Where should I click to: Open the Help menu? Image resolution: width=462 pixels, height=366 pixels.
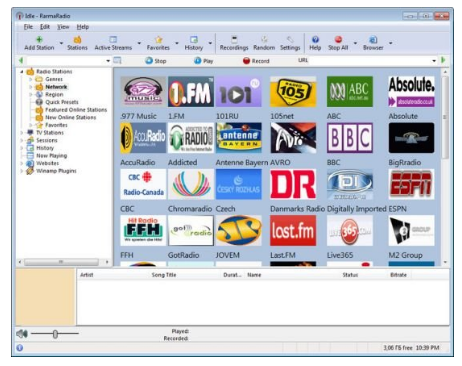coord(83,27)
